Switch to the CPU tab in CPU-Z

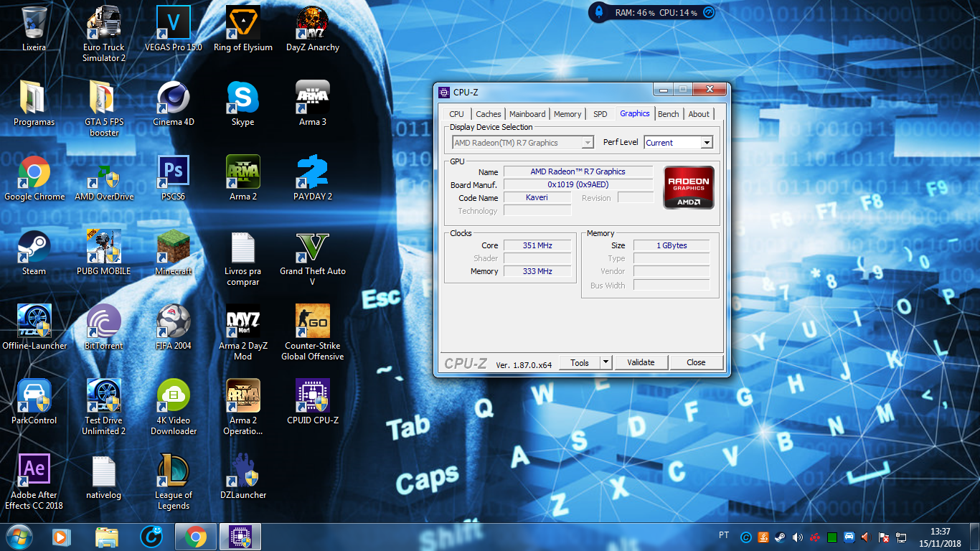456,114
